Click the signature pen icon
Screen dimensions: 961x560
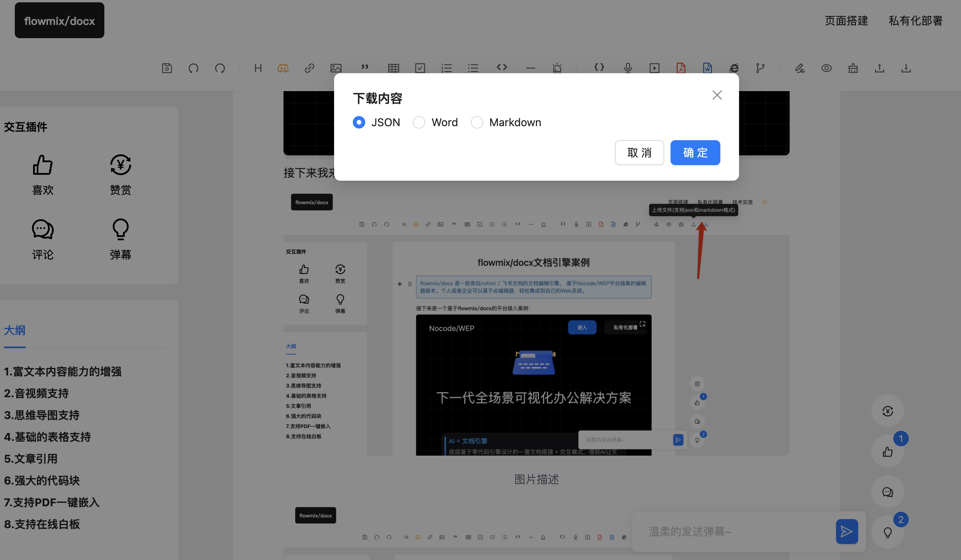pyautogui.click(x=800, y=68)
